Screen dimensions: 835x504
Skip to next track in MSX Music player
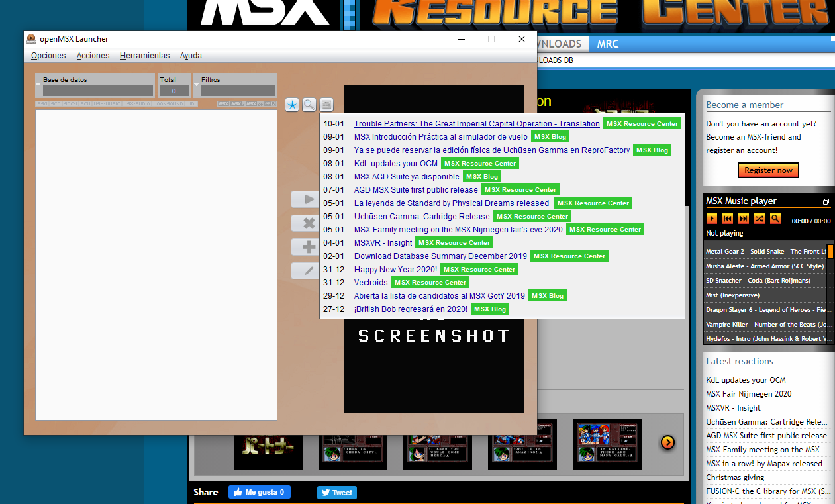click(x=743, y=218)
